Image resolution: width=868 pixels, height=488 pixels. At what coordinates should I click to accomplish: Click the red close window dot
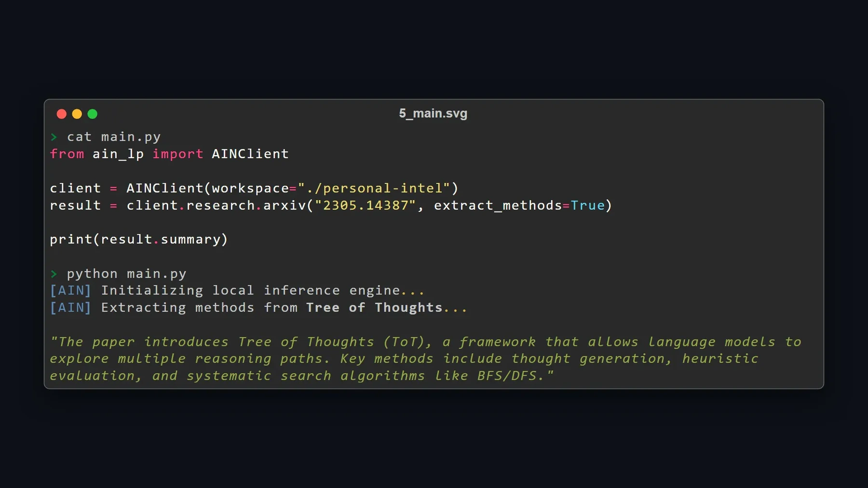62,114
